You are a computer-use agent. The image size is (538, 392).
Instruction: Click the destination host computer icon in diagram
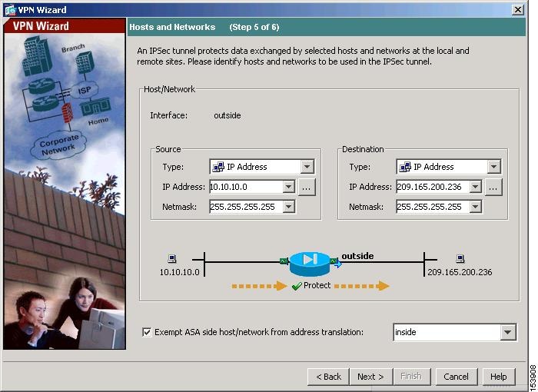(x=460, y=258)
